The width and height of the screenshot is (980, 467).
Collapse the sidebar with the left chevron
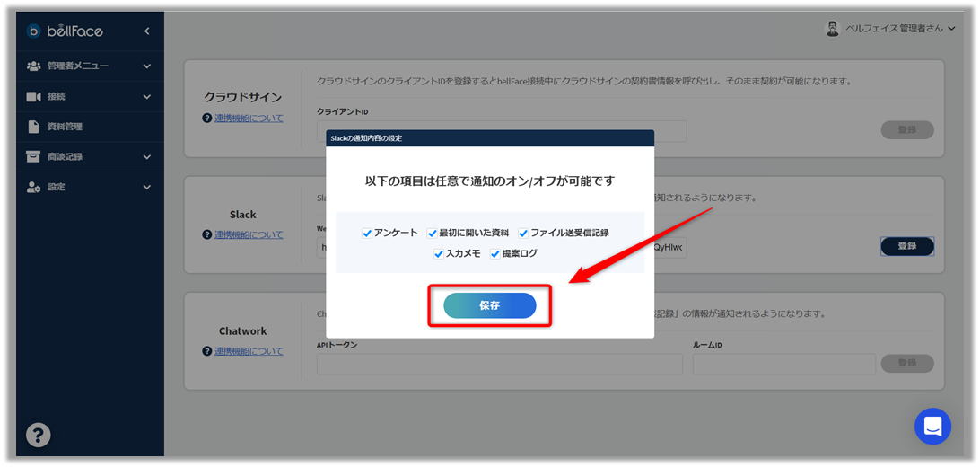click(147, 31)
